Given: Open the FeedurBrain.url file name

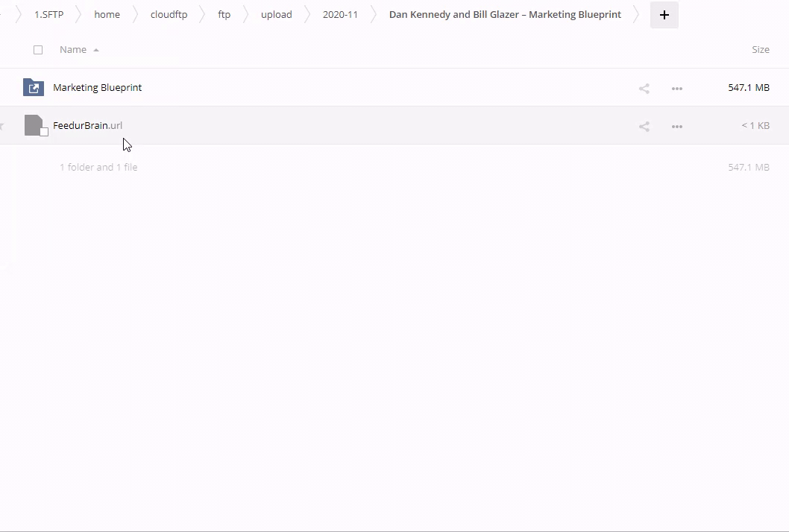Looking at the screenshot, I should [x=87, y=125].
